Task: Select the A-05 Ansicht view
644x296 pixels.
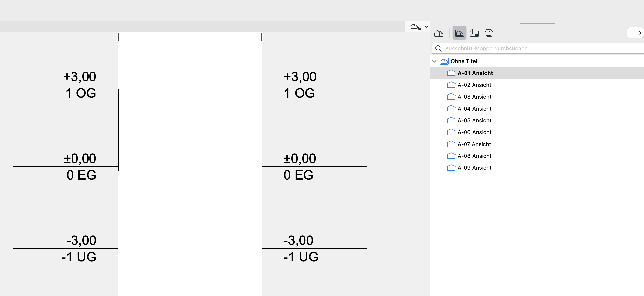Action: (537, 120)
